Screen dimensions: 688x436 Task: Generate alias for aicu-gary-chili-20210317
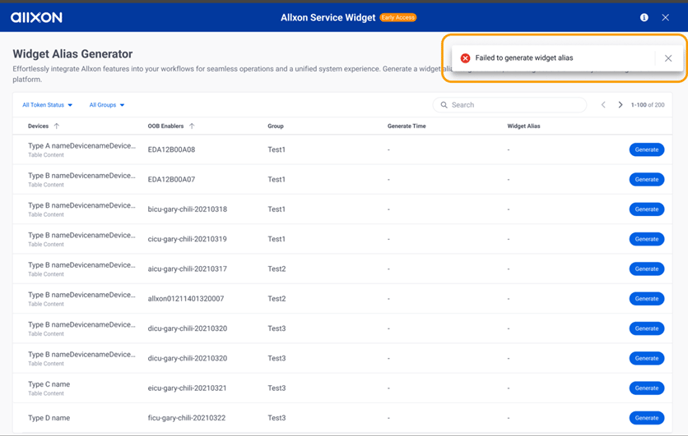click(647, 269)
